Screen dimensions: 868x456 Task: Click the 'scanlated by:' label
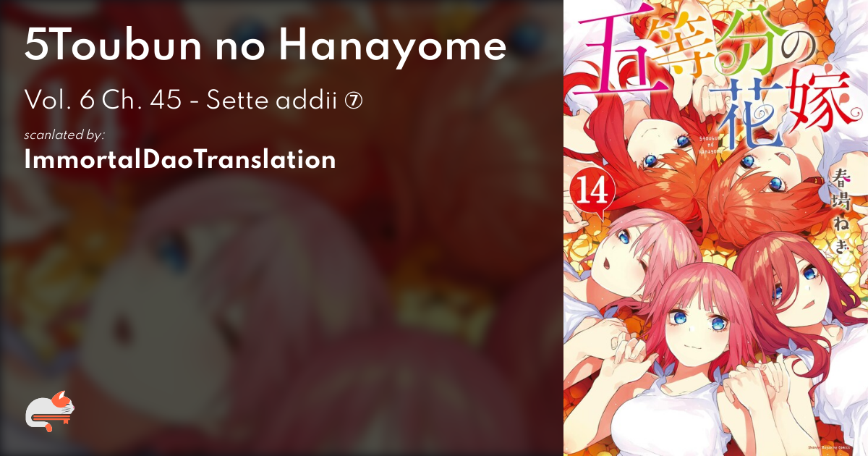pyautogui.click(x=65, y=135)
